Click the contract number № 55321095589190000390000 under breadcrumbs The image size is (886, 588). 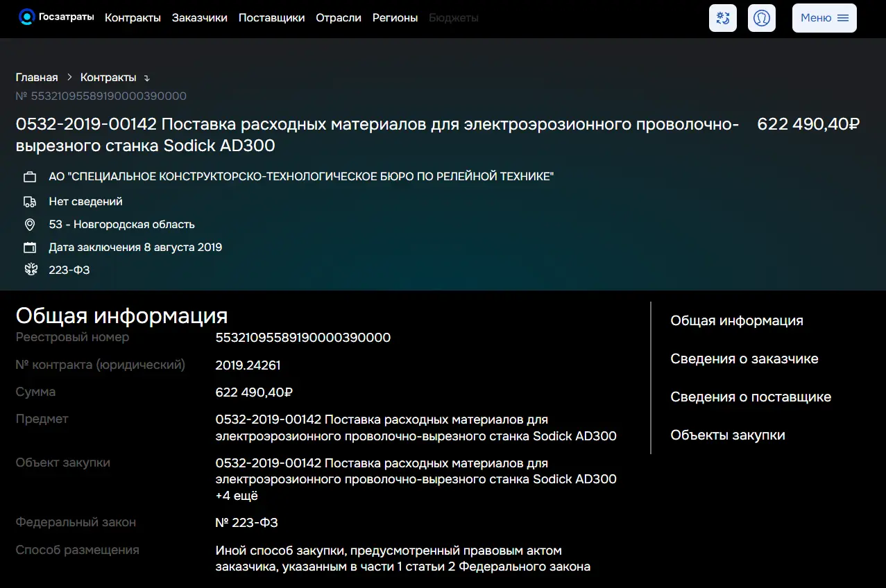(101, 96)
